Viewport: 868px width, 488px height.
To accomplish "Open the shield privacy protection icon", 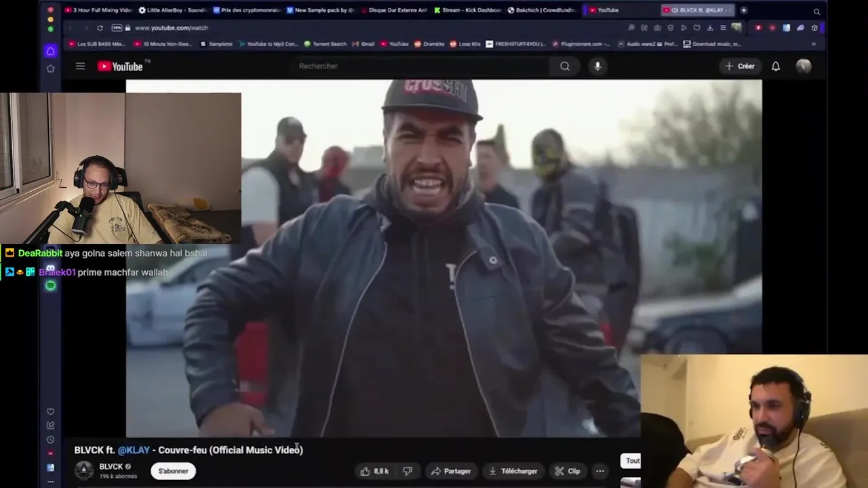I will tap(670, 28).
